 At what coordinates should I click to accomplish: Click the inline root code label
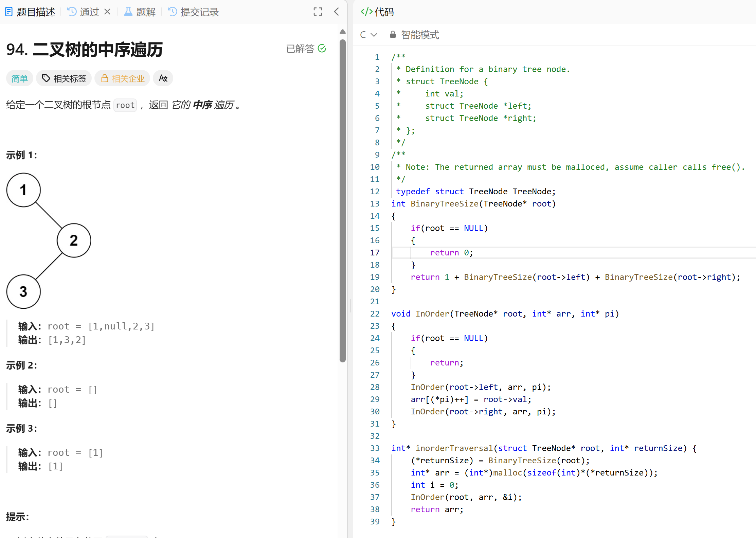[x=125, y=105]
